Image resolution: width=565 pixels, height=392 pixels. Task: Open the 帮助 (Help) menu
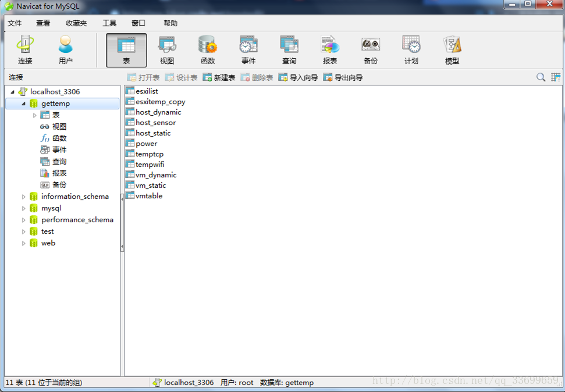(x=170, y=23)
